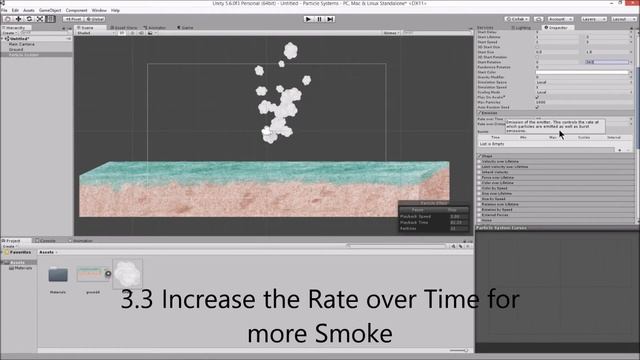The height and width of the screenshot is (360, 640).
Task: Toggle 2D view in Scene toolbar
Action: [x=122, y=33]
